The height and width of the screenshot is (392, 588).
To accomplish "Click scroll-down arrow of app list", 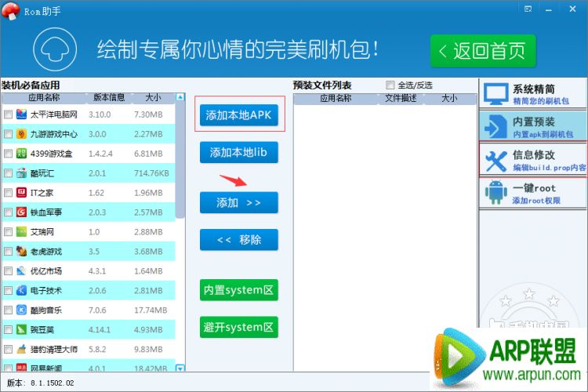I will (180, 368).
